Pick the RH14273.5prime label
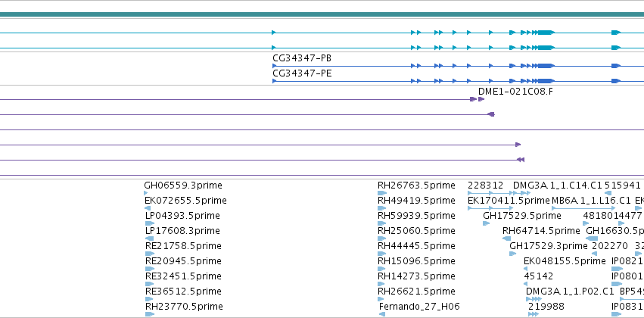 (x=416, y=276)
